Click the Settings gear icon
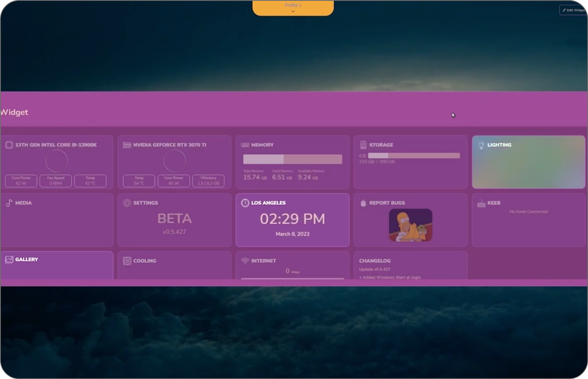Image resolution: width=588 pixels, height=379 pixels. click(x=127, y=203)
